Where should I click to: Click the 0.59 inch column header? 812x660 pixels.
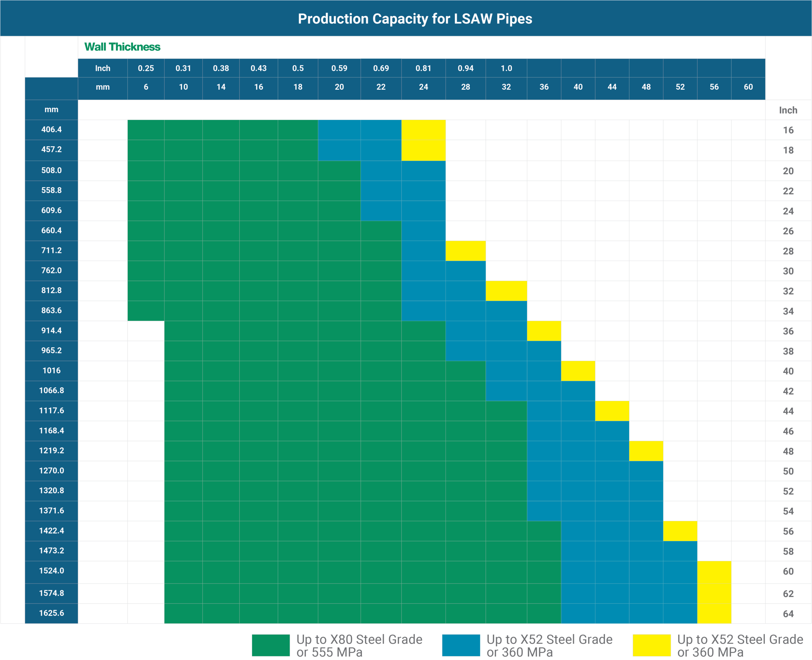point(339,68)
